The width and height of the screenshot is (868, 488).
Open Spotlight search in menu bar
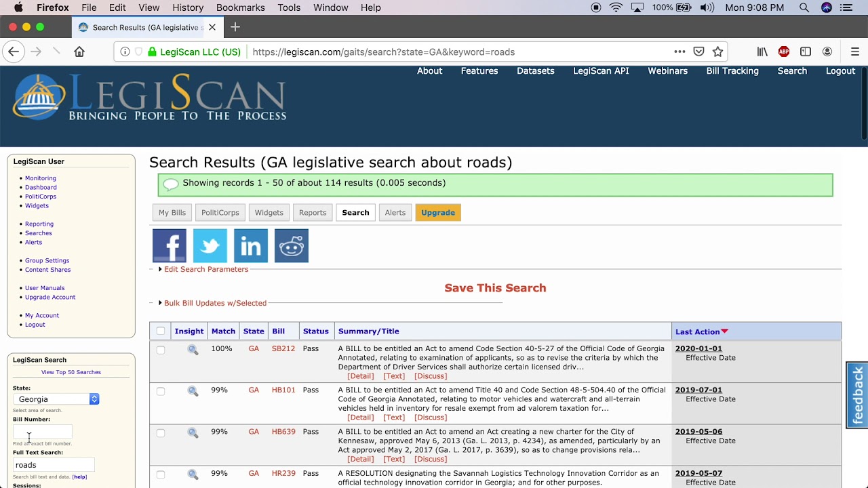(804, 7)
